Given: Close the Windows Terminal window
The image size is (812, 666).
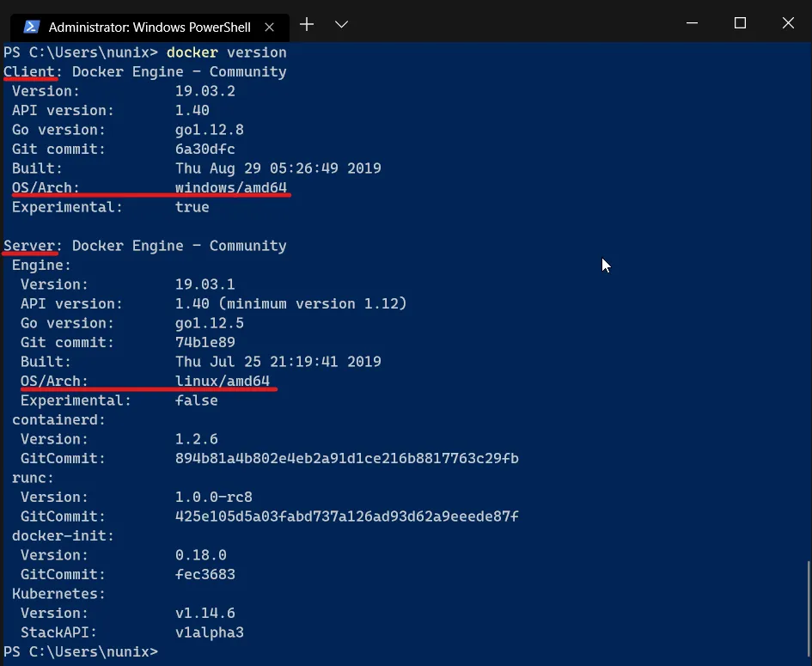Looking at the screenshot, I should pyautogui.click(x=787, y=23).
